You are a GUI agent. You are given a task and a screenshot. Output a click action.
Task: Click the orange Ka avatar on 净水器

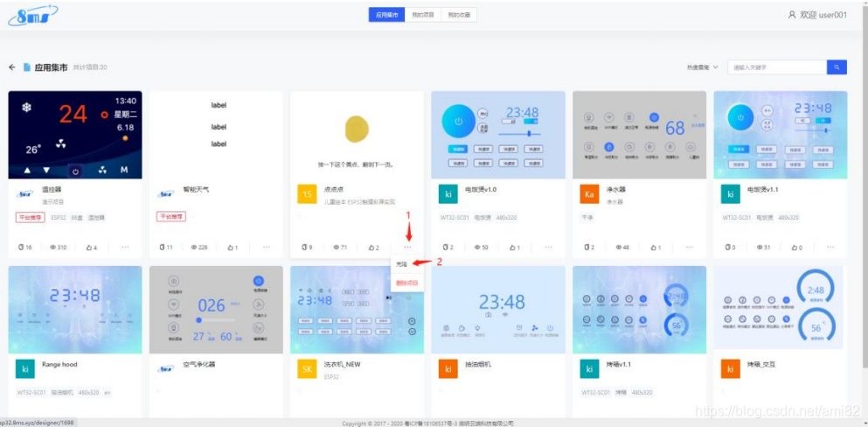point(589,194)
